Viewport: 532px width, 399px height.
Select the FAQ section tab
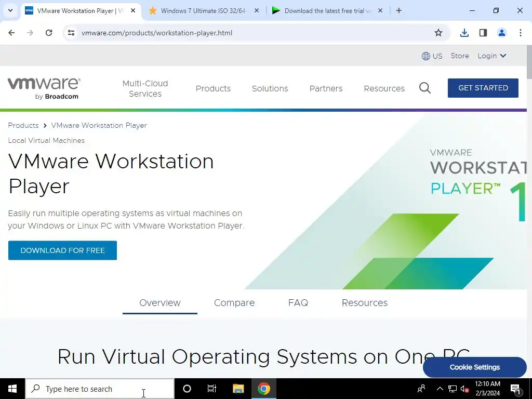pos(298,303)
